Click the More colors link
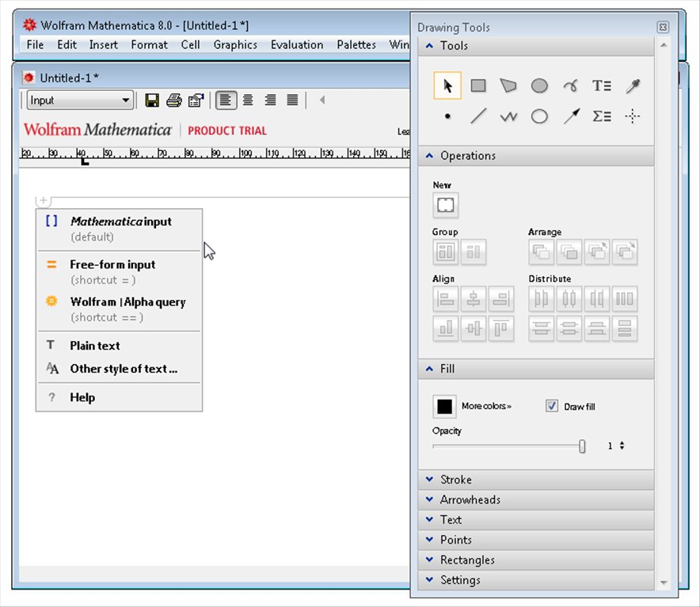This screenshot has width=700, height=607. [x=486, y=406]
